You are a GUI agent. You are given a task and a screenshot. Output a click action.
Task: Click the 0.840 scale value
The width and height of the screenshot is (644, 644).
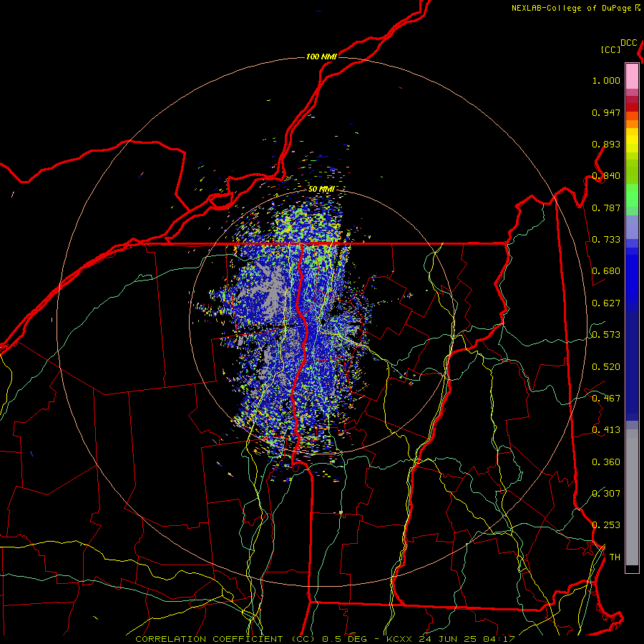pyautogui.click(x=606, y=176)
